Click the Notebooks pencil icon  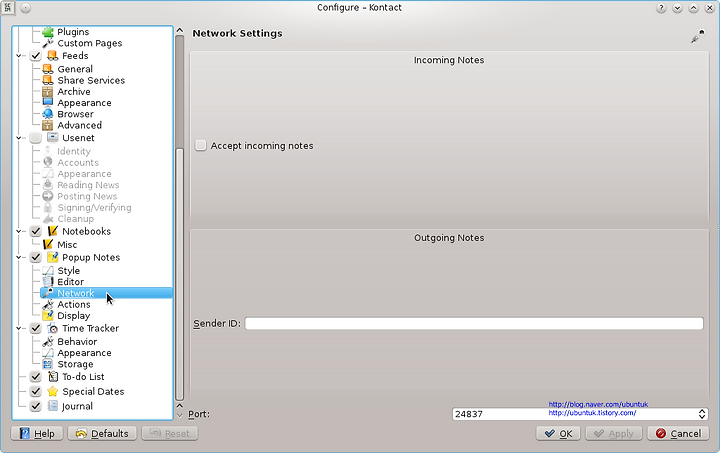[x=53, y=231]
